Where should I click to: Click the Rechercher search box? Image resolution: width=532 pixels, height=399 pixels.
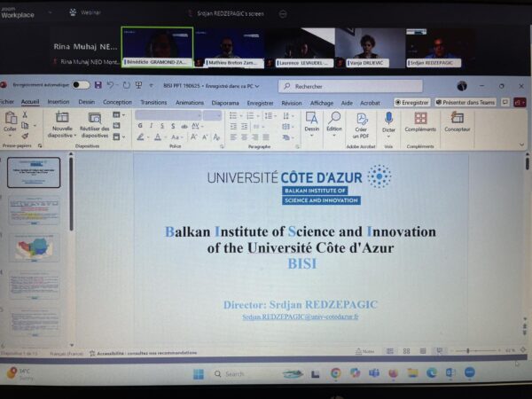tap(350, 86)
